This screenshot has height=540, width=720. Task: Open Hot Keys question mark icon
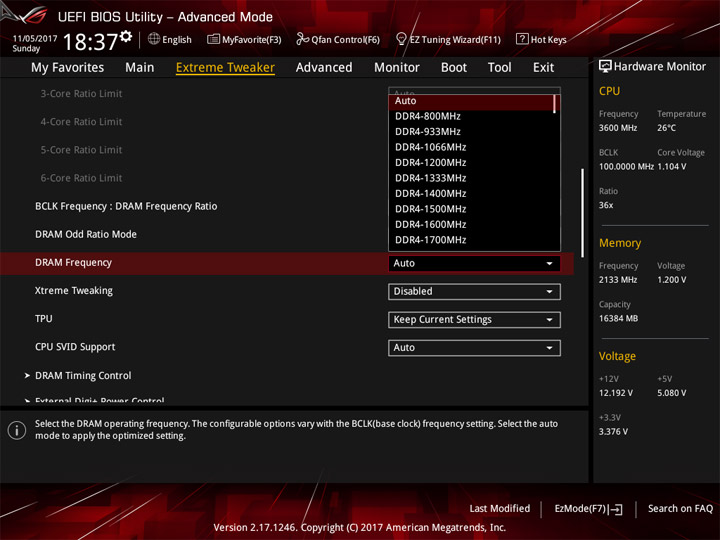(x=522, y=39)
